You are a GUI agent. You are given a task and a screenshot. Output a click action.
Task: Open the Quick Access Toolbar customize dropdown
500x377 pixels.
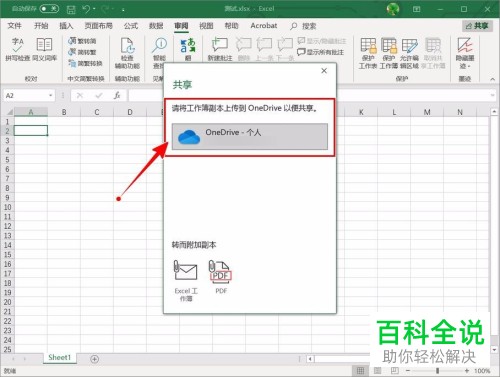click(x=123, y=10)
